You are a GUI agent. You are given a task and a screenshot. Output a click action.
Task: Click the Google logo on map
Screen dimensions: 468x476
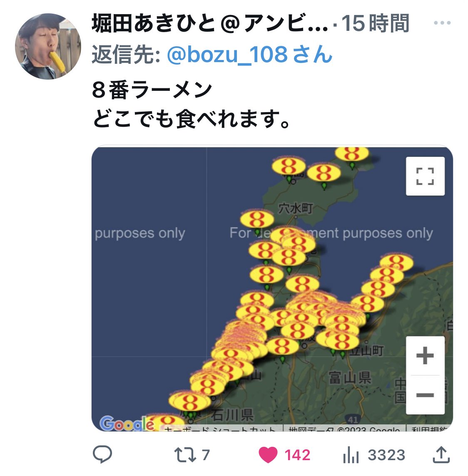tap(127, 423)
